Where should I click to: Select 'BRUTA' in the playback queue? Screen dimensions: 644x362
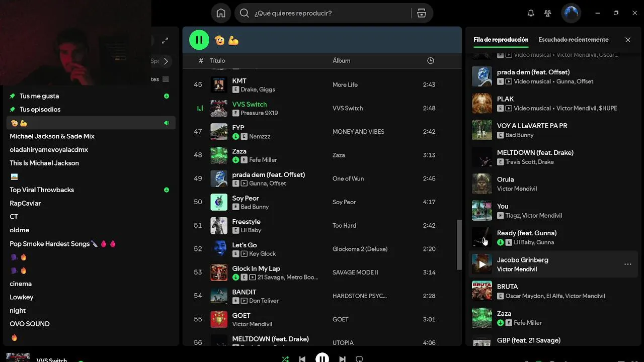[x=553, y=291]
